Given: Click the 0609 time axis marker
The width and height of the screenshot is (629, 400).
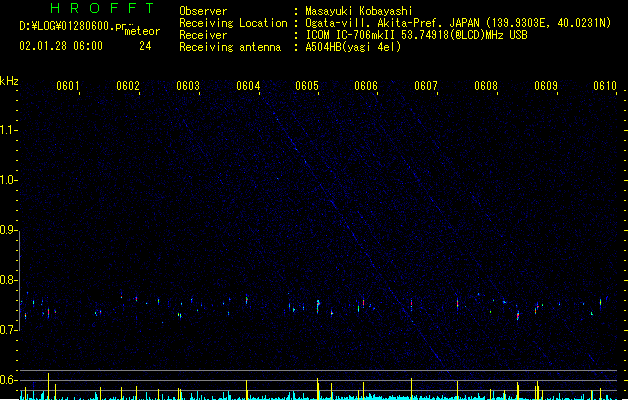Looking at the screenshot, I should tap(546, 85).
